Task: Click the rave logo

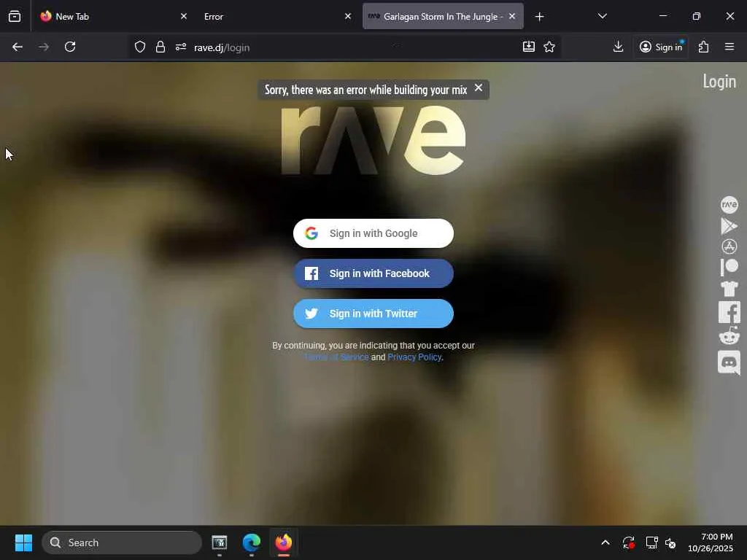Action: pos(373,141)
